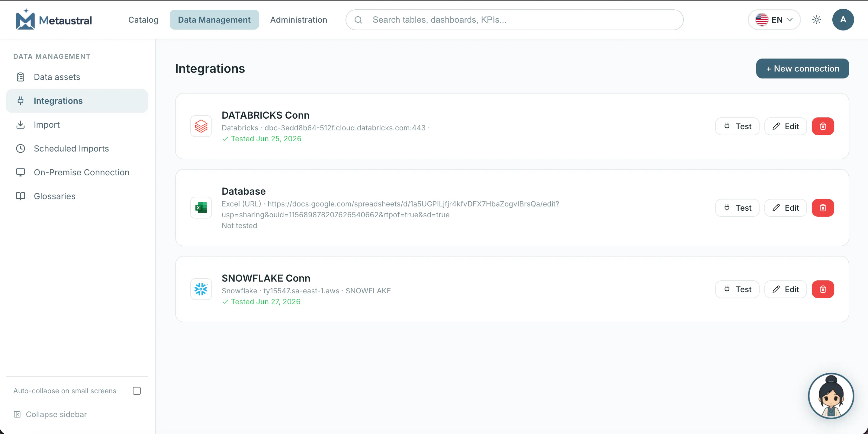This screenshot has width=868, height=434.
Task: Focus the search tables, dashboards, KPIs field
Action: tap(515, 20)
